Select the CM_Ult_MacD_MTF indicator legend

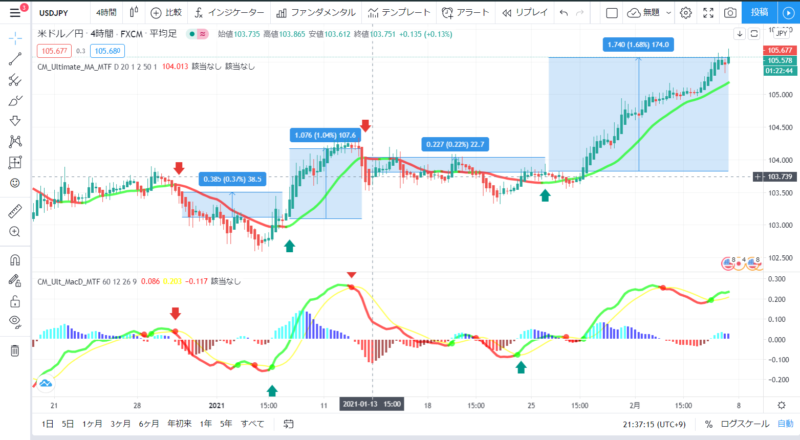click(x=68, y=281)
